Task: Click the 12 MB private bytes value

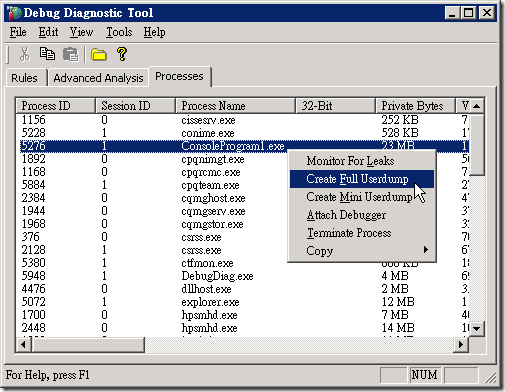Action: pos(398,302)
